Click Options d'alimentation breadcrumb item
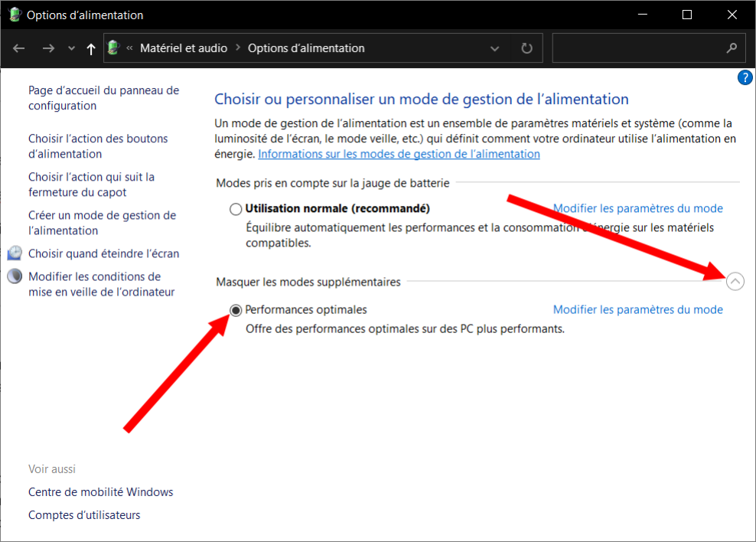Viewport: 756px width, 542px height. [306, 48]
